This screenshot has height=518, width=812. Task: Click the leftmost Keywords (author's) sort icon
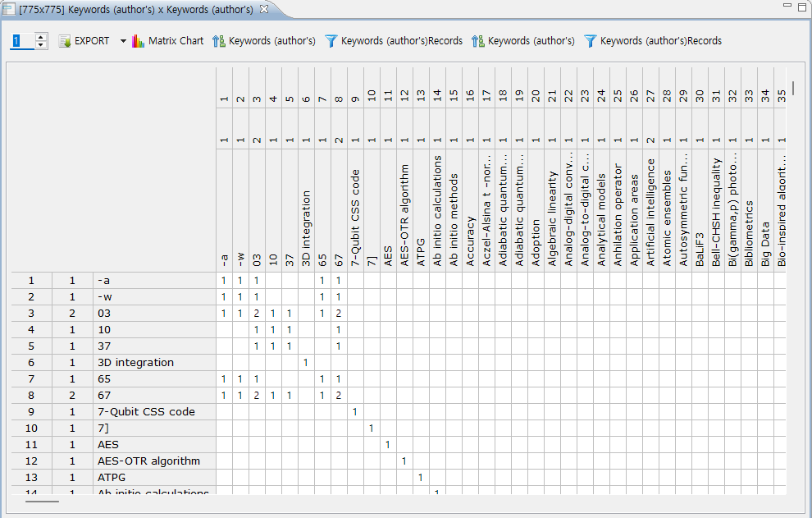pos(219,41)
